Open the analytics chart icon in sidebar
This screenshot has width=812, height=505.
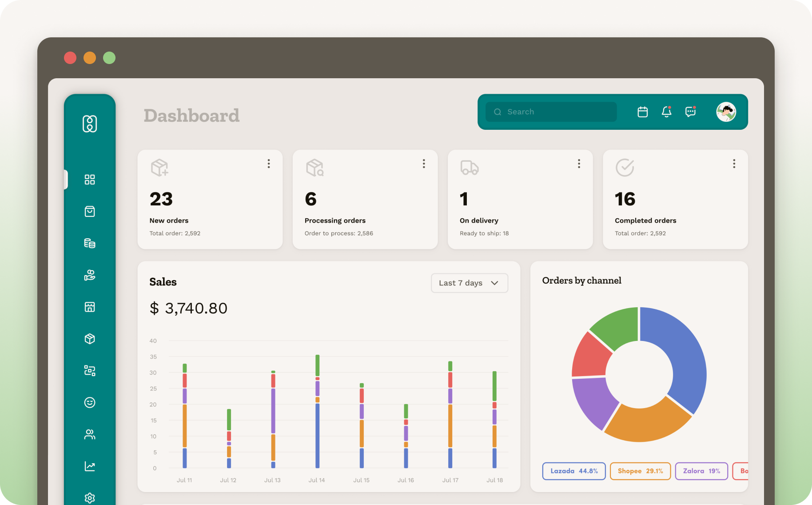pyautogui.click(x=90, y=466)
